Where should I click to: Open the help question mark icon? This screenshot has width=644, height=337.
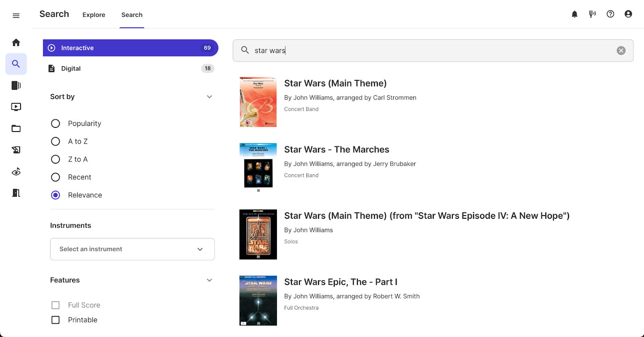tap(611, 14)
